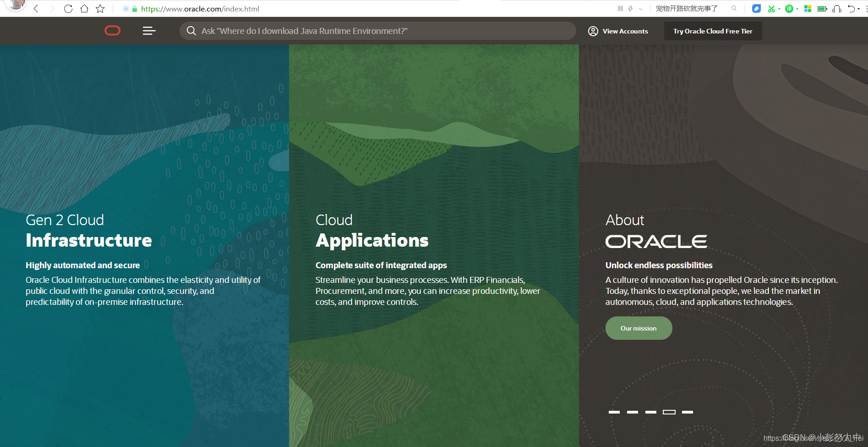Click the View Accounts user icon
The height and width of the screenshot is (447, 868).
pos(593,31)
